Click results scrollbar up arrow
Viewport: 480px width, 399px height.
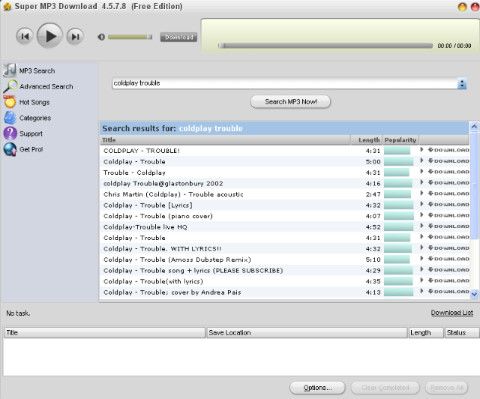[474, 126]
